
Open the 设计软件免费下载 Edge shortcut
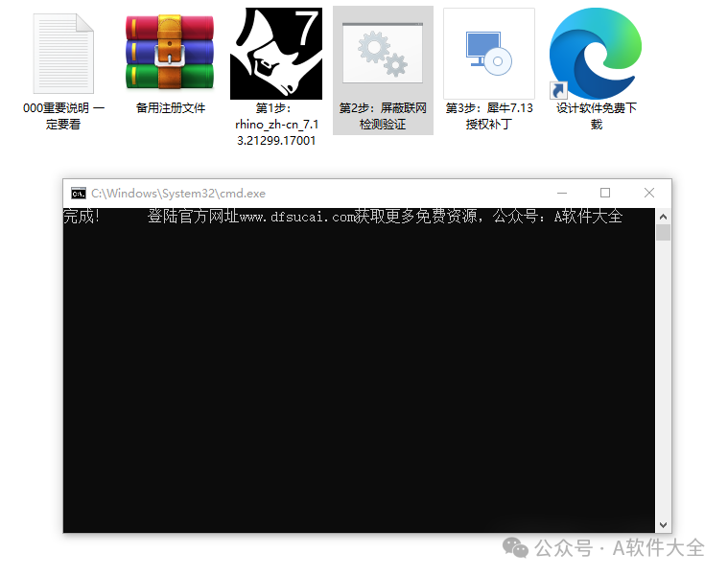coord(596,54)
